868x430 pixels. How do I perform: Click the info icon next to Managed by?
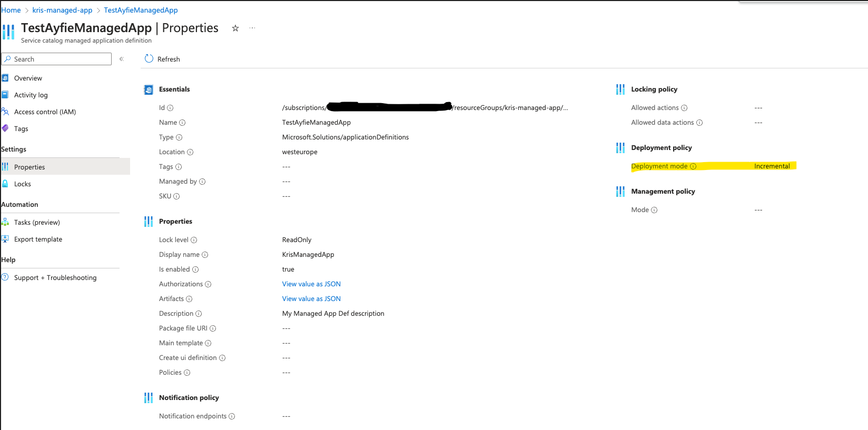[202, 182]
